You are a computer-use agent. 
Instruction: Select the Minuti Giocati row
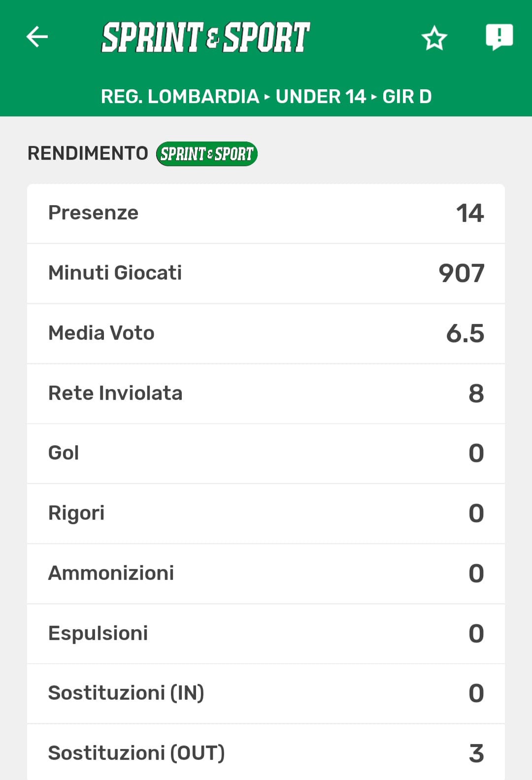(266, 273)
